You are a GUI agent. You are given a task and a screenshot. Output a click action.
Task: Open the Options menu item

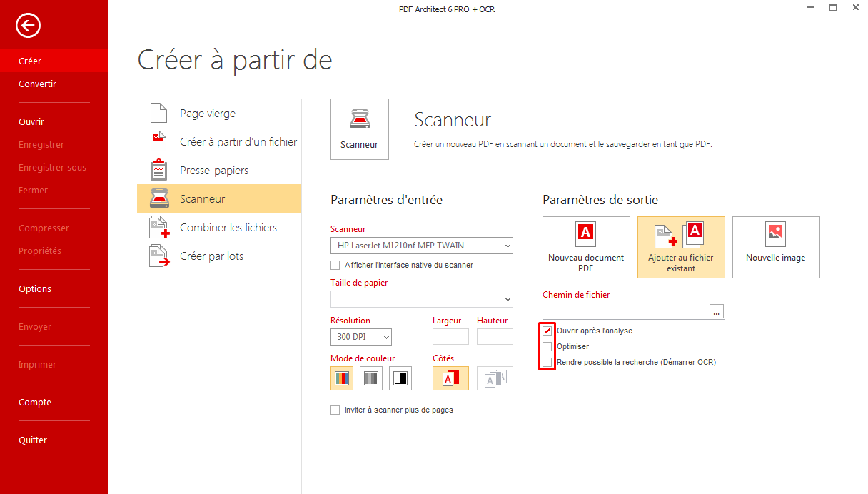click(54, 288)
